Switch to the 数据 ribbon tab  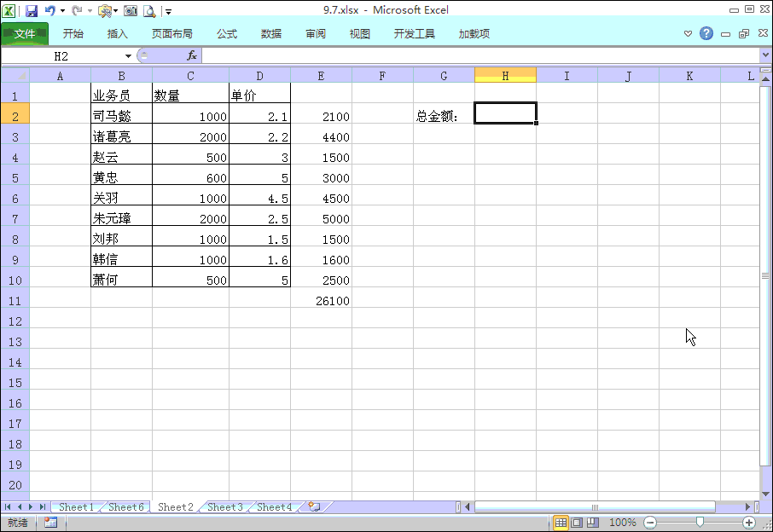pos(271,33)
